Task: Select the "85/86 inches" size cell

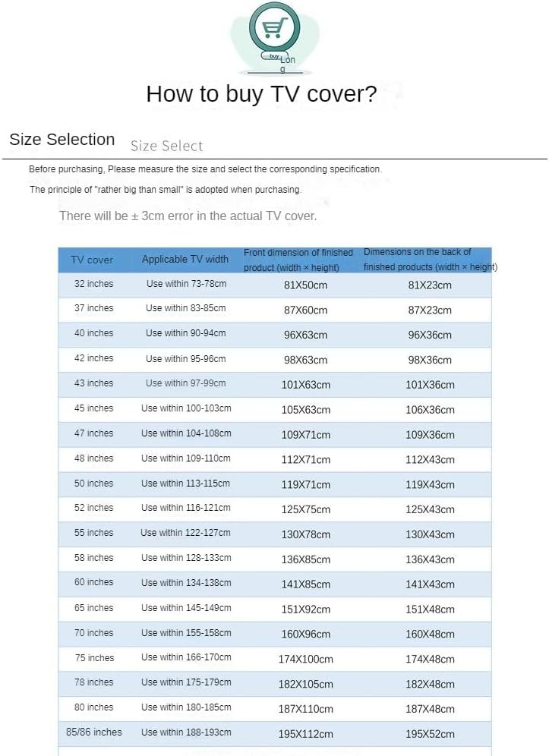Action: (x=93, y=732)
